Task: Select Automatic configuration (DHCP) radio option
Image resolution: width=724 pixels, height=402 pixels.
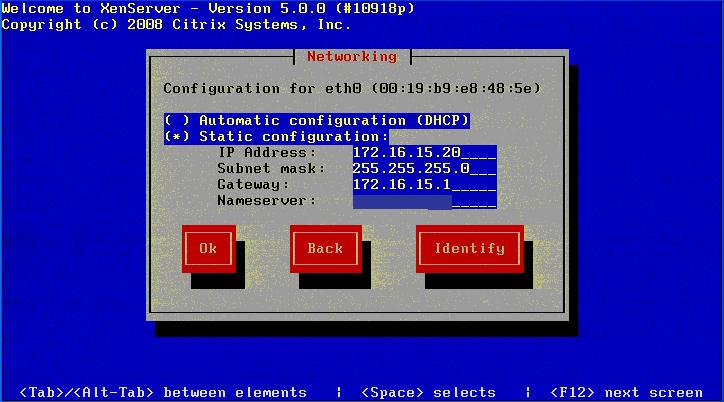Action: pyautogui.click(x=316, y=120)
